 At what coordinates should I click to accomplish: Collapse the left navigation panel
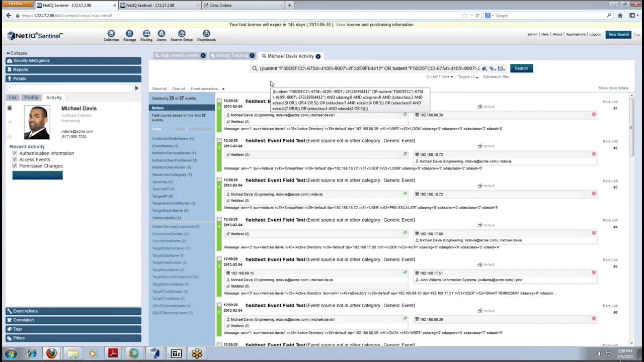(17, 53)
